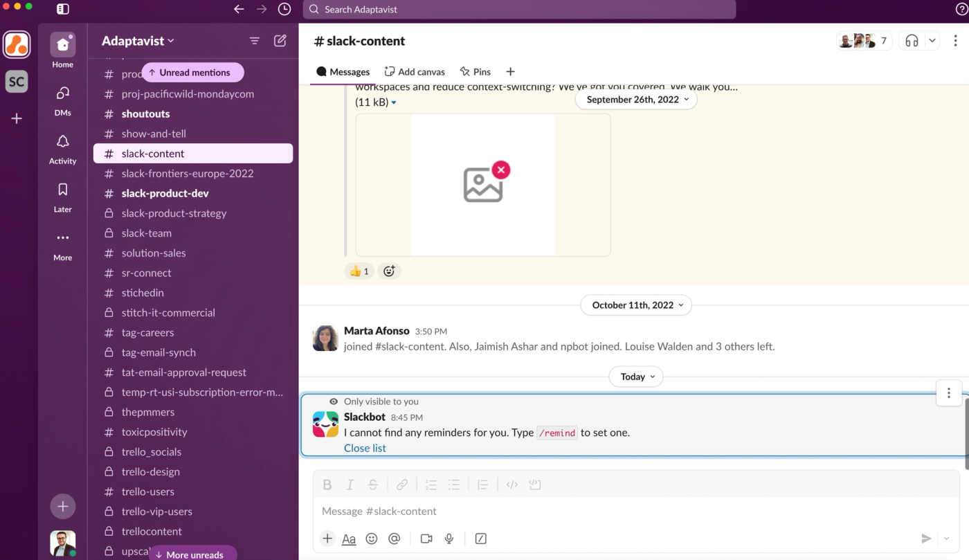Go back in history with left arrow

click(x=239, y=9)
